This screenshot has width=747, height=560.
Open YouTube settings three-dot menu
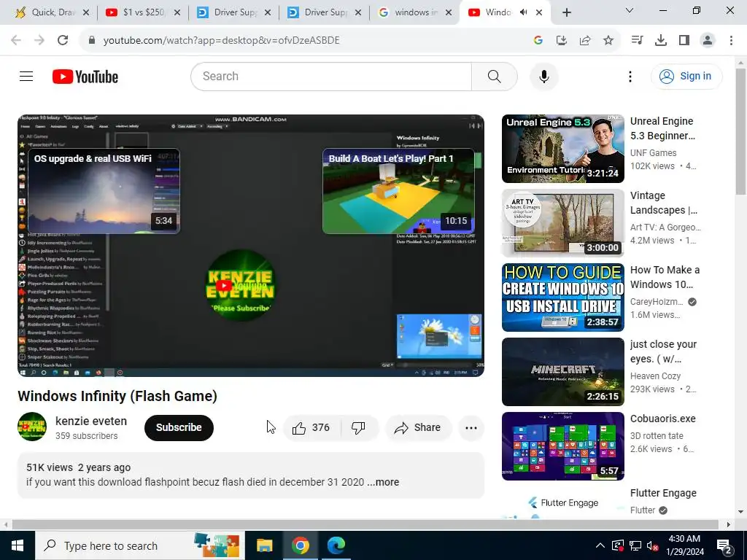click(630, 76)
